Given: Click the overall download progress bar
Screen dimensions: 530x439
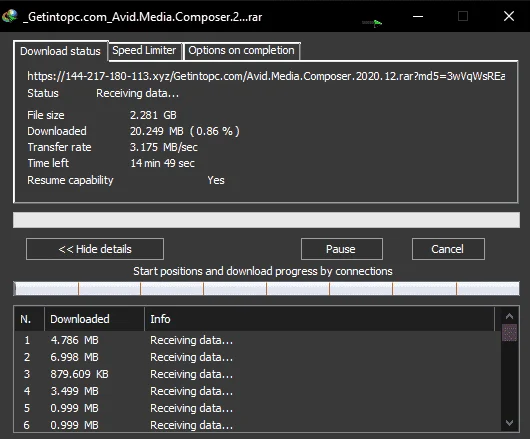Looking at the screenshot, I should pyautogui.click(x=266, y=220).
